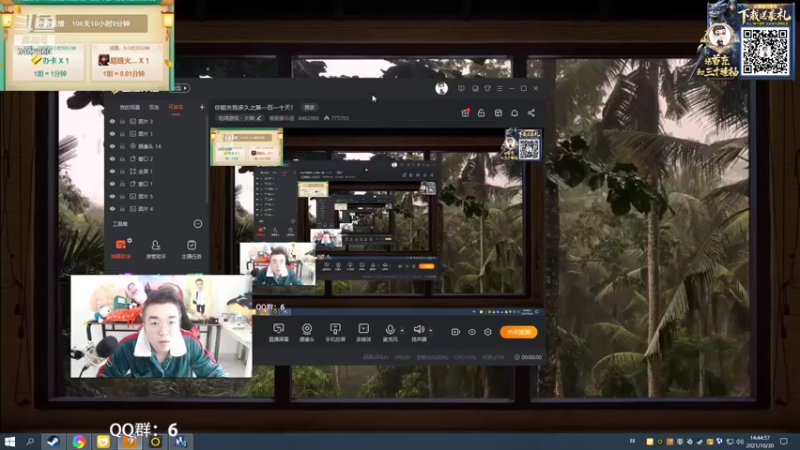Open the Windows Start menu
Screen dimensions: 800x450
[9, 441]
